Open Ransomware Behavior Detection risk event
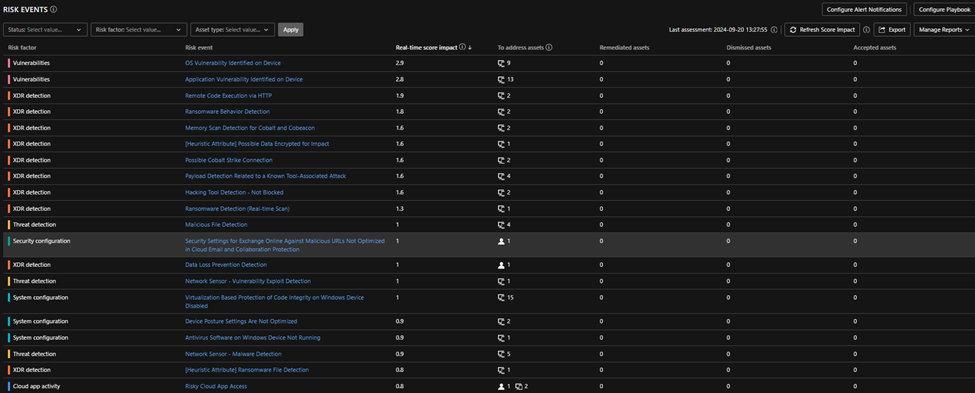The image size is (975, 393). click(228, 112)
